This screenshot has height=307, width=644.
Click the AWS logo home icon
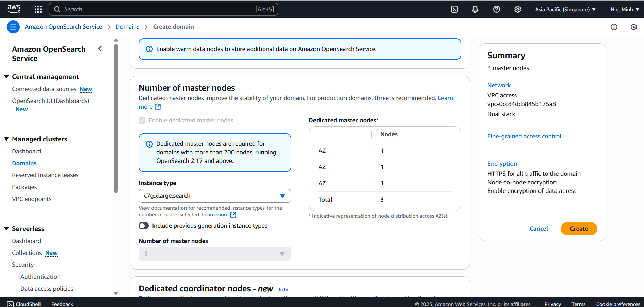pos(14,9)
